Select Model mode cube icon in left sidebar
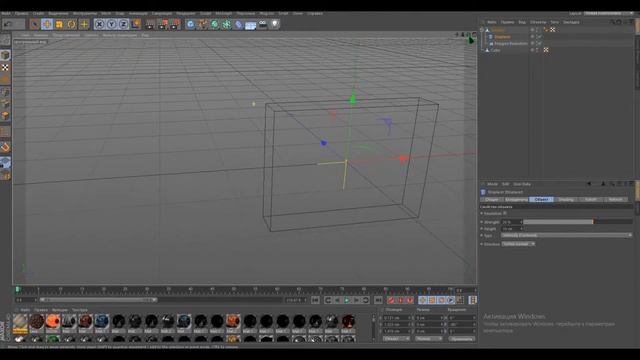This screenshot has width=640, height=360. pyautogui.click(x=5, y=55)
